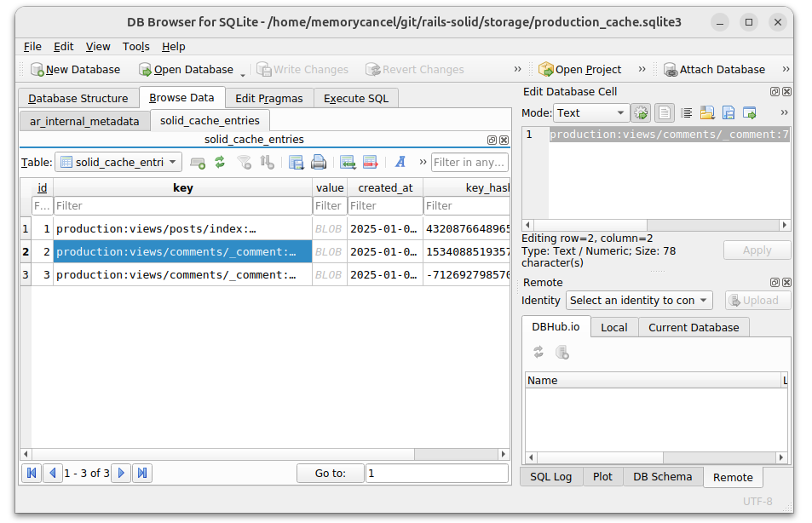Click Open Database in the toolbar
Image resolution: width=812 pixels, height=523 pixels.
(186, 69)
